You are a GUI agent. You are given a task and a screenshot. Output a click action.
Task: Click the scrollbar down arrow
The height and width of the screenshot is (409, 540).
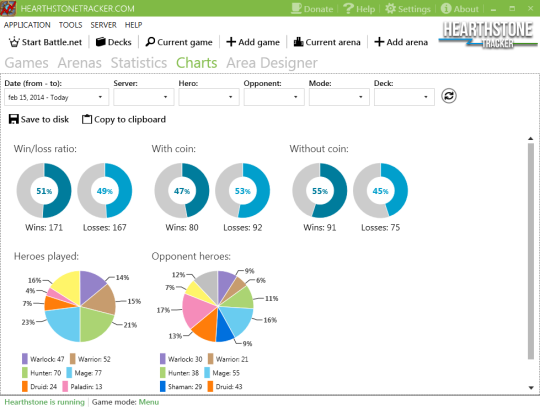[x=531, y=388]
